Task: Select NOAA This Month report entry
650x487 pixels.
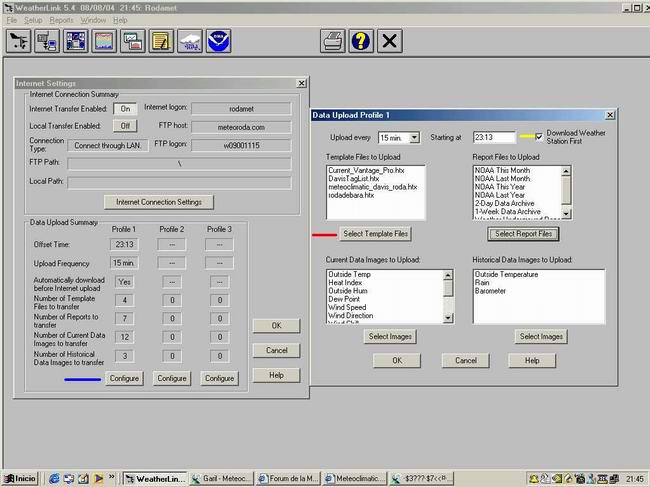Action: (x=502, y=170)
